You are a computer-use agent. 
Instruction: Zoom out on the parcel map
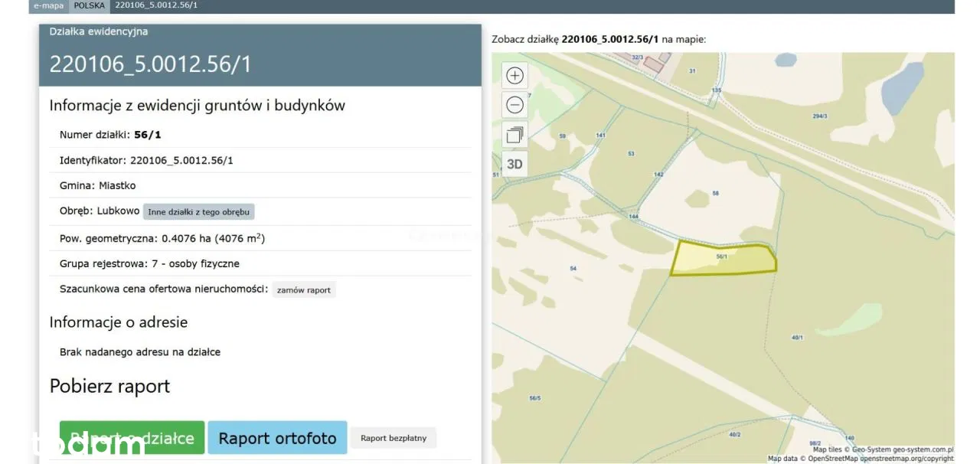(x=514, y=105)
